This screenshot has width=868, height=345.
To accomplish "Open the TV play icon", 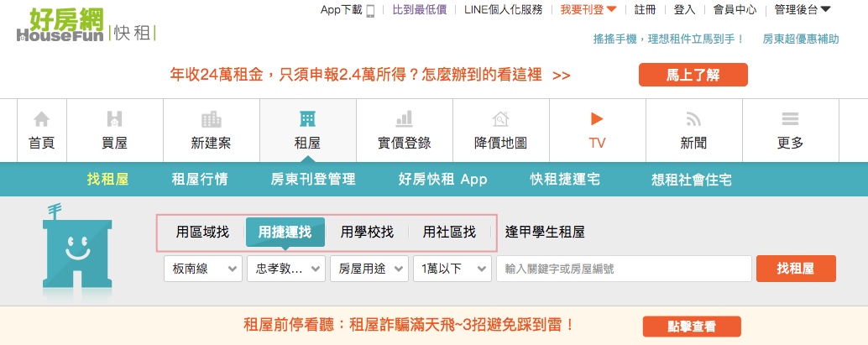I will [x=597, y=119].
